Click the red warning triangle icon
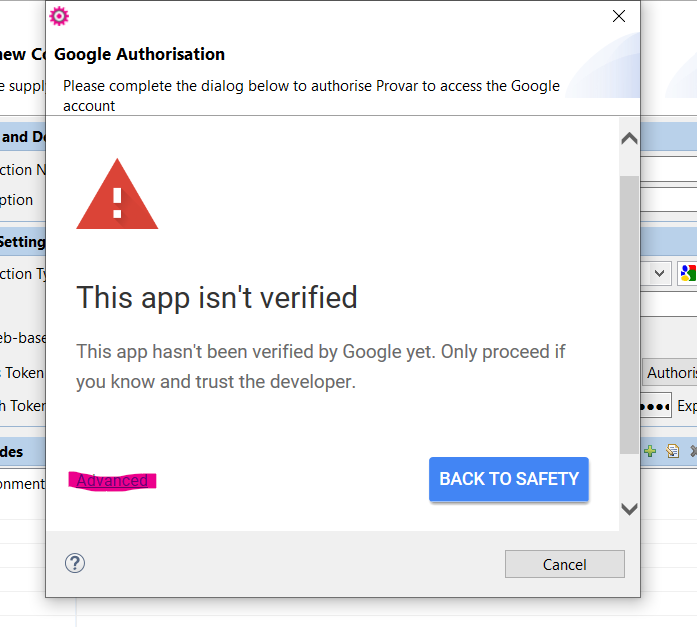This screenshot has height=627, width=697. (x=117, y=195)
